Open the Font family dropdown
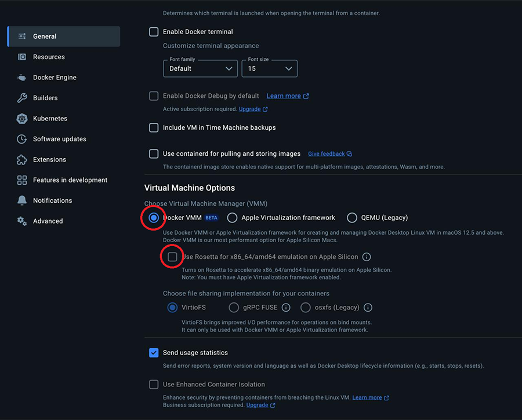This screenshot has height=420, width=522. 200,68
